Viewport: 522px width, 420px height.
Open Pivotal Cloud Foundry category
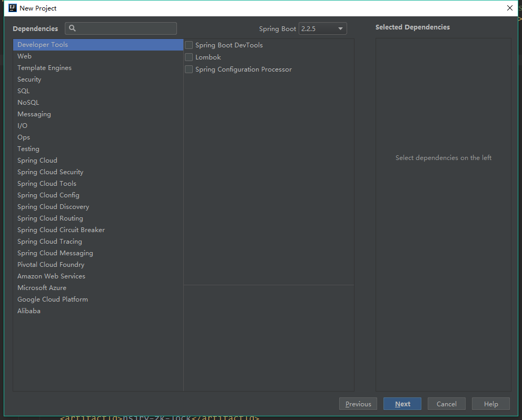tap(98, 265)
